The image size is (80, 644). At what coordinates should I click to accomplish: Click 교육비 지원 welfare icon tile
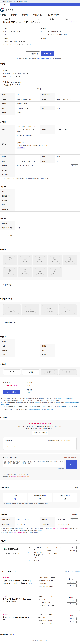(55, 260)
